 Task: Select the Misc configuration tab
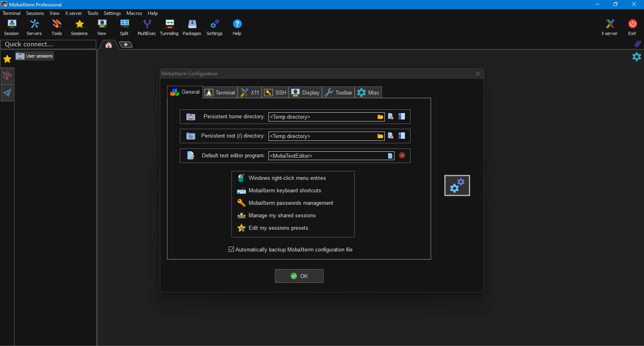[x=368, y=93]
